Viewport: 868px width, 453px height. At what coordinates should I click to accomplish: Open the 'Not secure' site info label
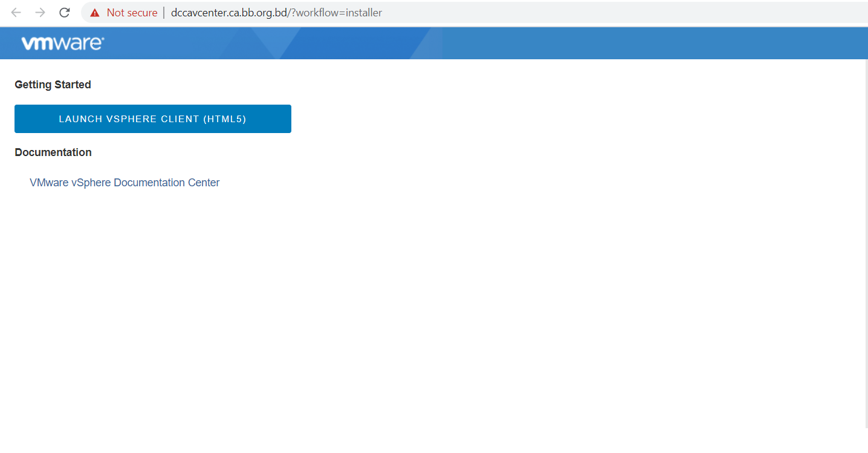tap(131, 13)
